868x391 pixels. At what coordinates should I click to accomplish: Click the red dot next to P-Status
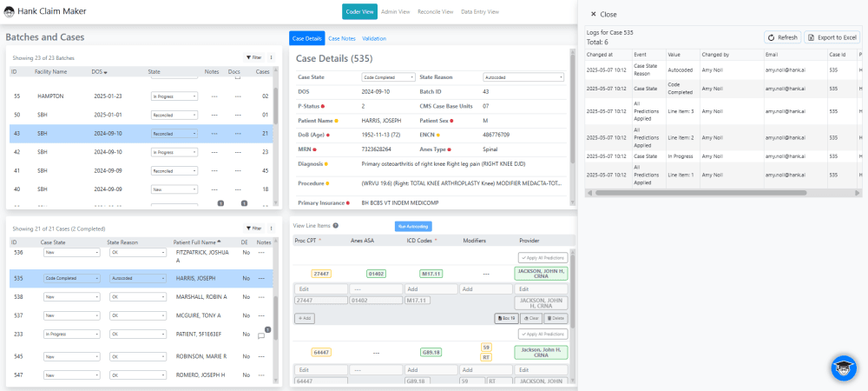click(323, 106)
